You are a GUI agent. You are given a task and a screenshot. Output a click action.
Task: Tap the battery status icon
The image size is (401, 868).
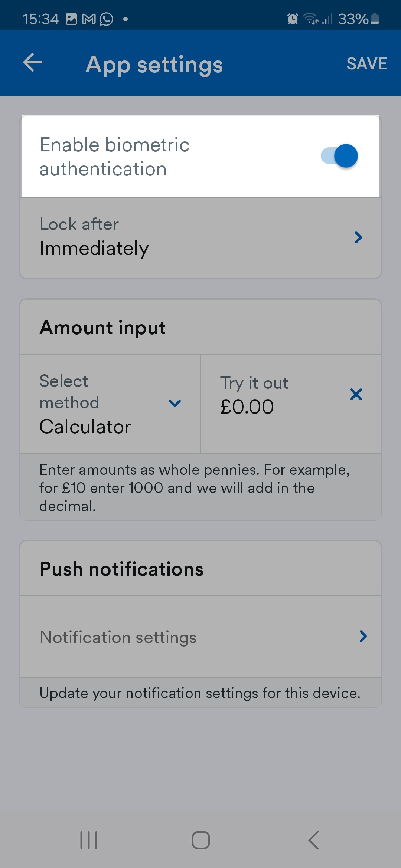pos(375,19)
